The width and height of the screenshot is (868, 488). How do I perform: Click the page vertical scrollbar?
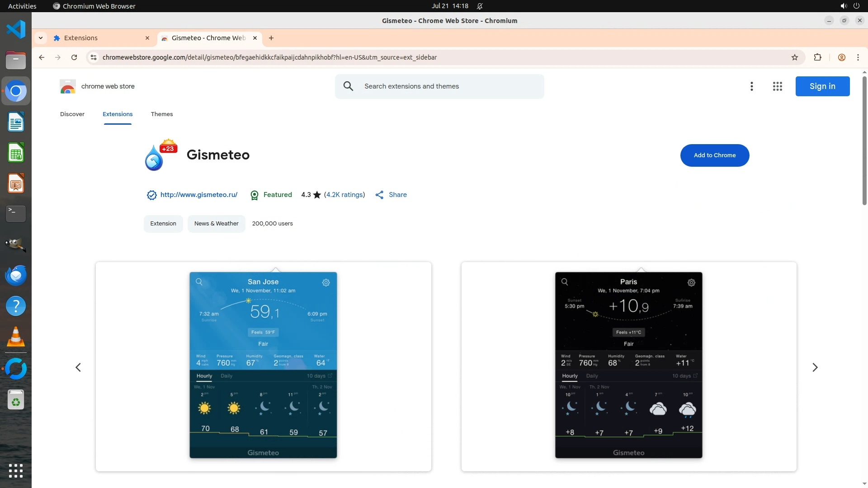click(864, 140)
